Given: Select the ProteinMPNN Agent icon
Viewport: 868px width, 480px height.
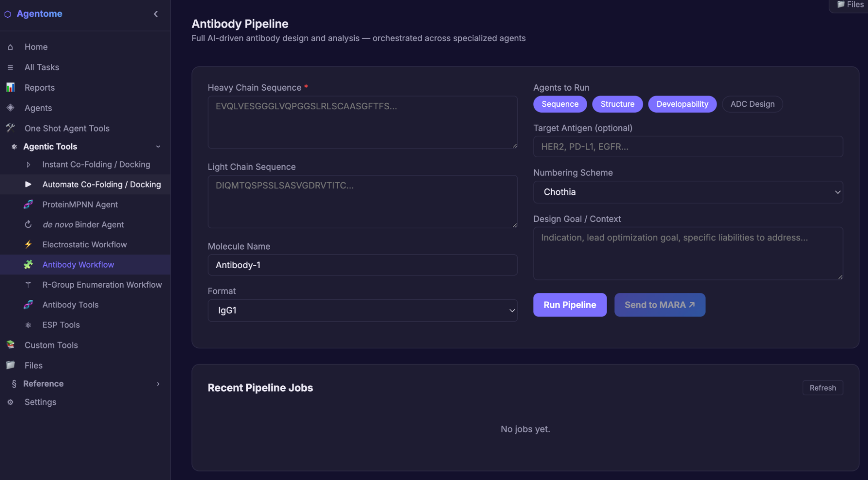Looking at the screenshot, I should (x=28, y=204).
